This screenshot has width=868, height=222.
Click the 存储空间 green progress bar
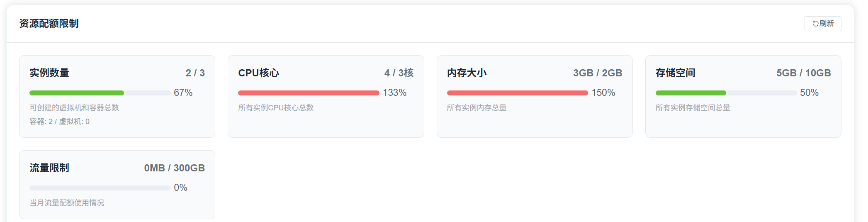point(691,93)
